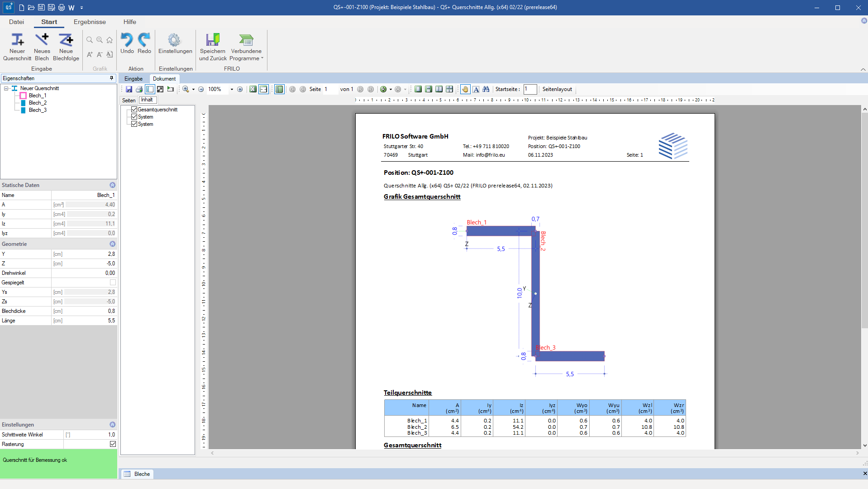The height and width of the screenshot is (489, 868).
Task: Insert a Neue Blechfolge plate sequence
Action: 66,47
